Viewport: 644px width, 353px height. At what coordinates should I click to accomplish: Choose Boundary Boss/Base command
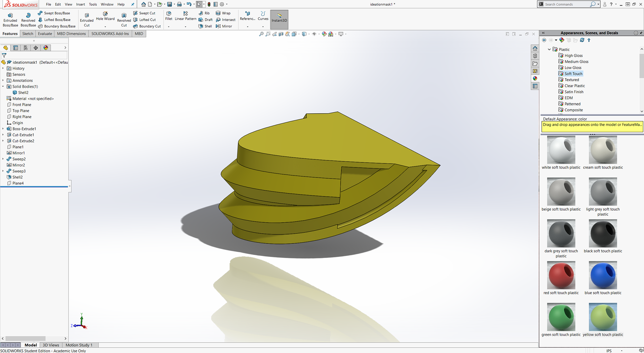[57, 26]
